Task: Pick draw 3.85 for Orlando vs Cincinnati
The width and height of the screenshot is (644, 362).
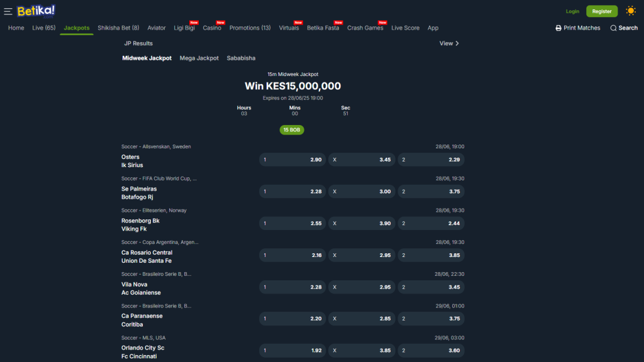Action: point(362,351)
